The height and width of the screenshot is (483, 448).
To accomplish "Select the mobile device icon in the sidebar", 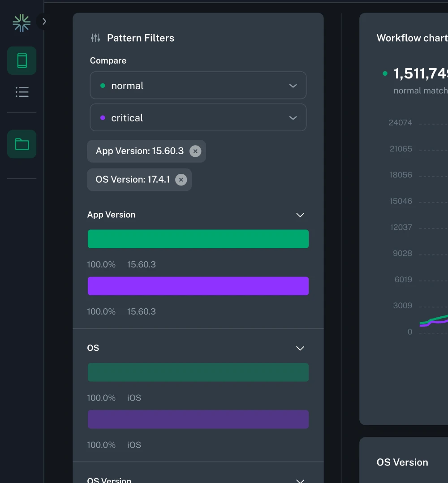I will (21, 60).
